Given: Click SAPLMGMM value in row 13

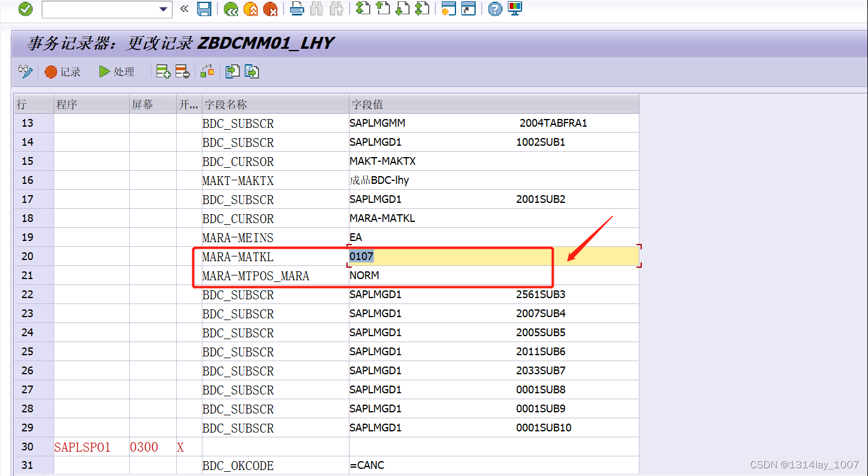Looking at the screenshot, I should (377, 123).
